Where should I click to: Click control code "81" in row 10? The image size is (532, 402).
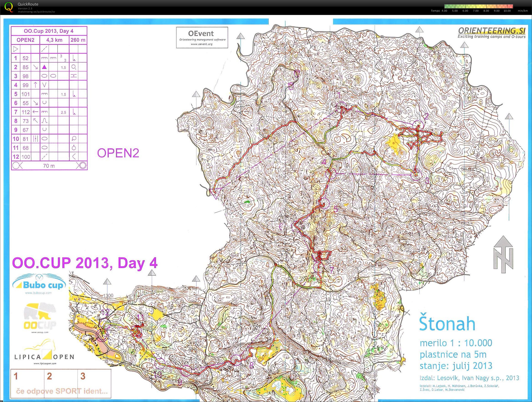(25, 139)
